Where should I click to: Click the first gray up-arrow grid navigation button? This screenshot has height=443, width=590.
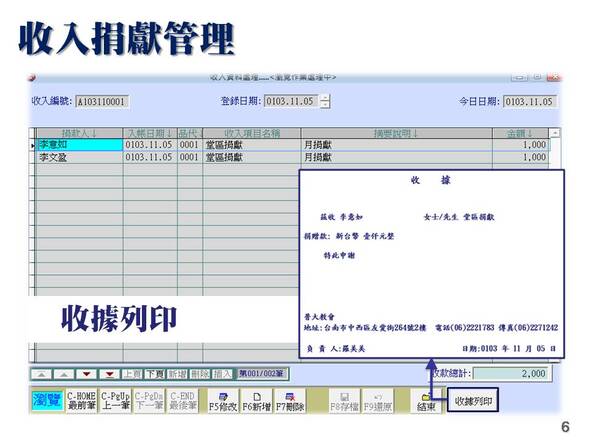tap(41, 374)
